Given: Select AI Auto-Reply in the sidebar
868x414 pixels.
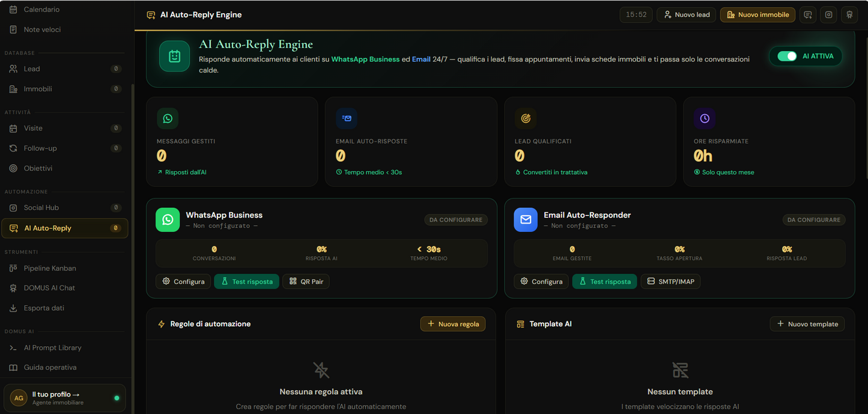Looking at the screenshot, I should 64,228.
